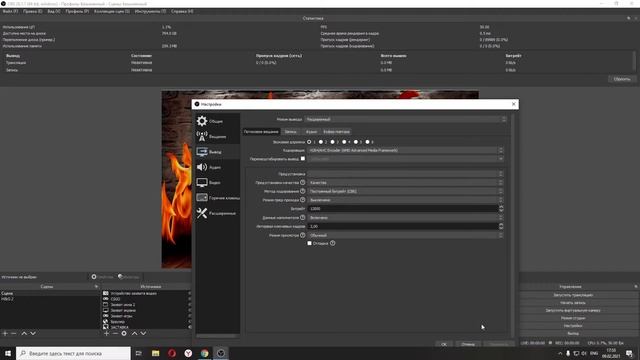
Task: Open the Preset dropdown
Action: click(406, 174)
